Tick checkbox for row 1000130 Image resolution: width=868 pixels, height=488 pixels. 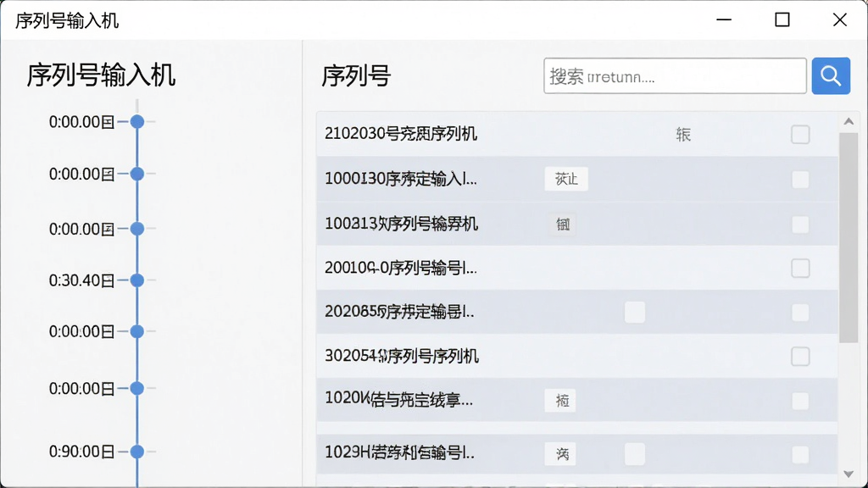[x=800, y=180]
